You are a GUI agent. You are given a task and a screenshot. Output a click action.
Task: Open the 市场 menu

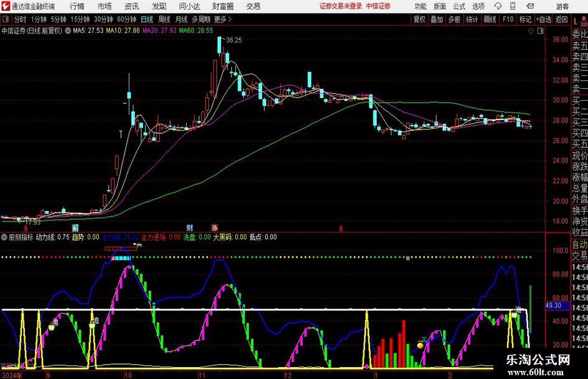point(105,6)
